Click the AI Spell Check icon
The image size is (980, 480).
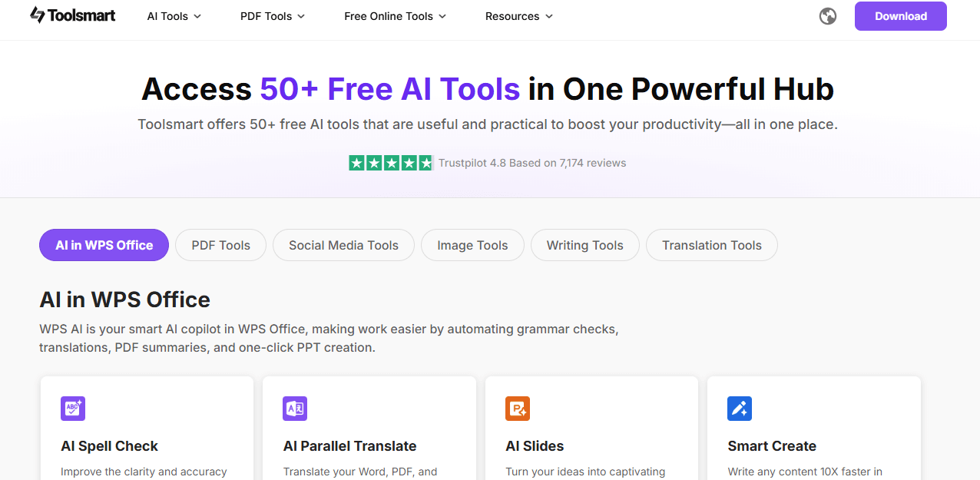[x=73, y=409]
